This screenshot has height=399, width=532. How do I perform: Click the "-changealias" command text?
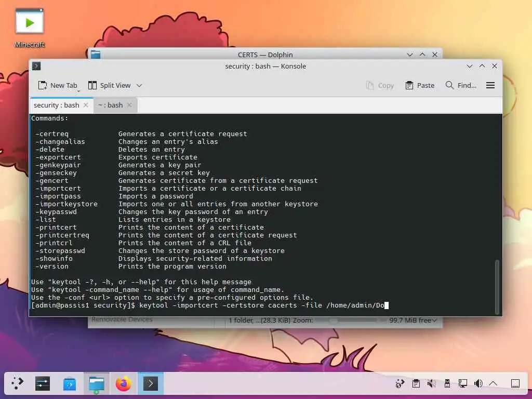coord(60,141)
